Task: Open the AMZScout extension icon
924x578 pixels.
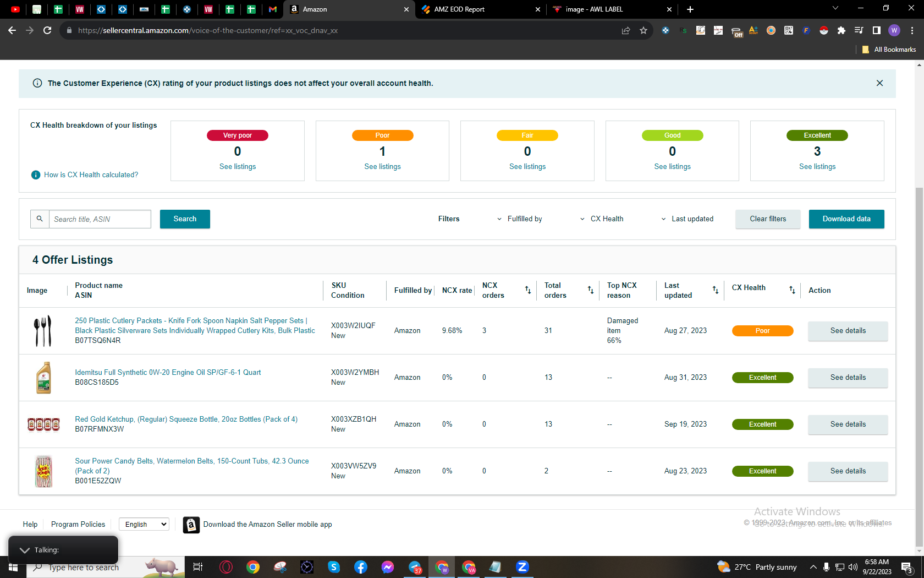Action: coord(754,30)
